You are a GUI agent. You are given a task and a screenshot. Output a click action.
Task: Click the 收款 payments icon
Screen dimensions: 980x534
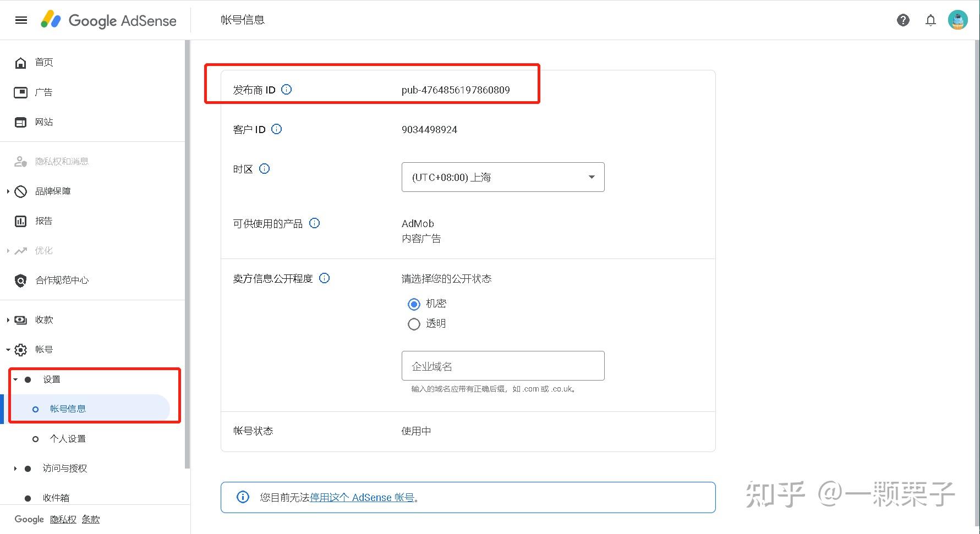click(20, 320)
